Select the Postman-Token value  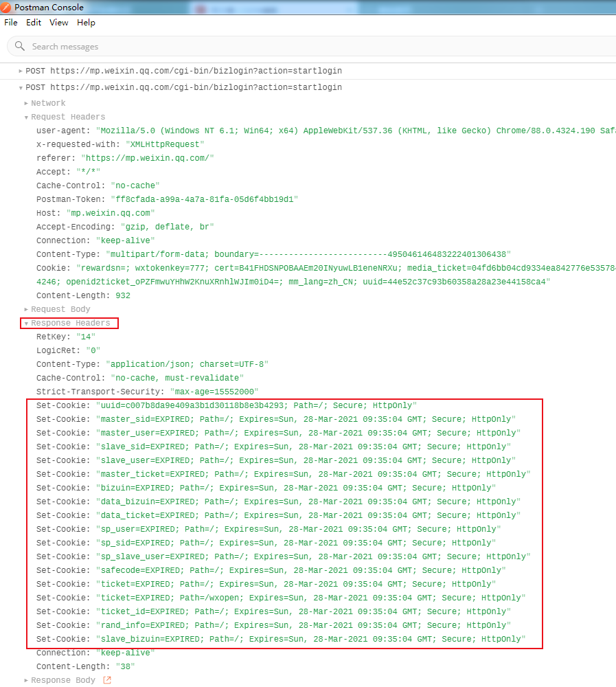pyautogui.click(x=205, y=199)
